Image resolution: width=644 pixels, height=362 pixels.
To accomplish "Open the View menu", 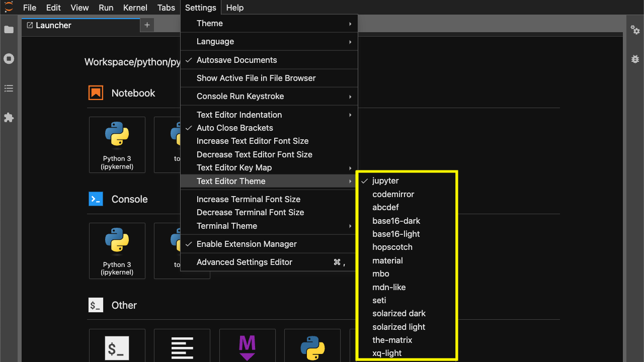I will click(x=79, y=8).
